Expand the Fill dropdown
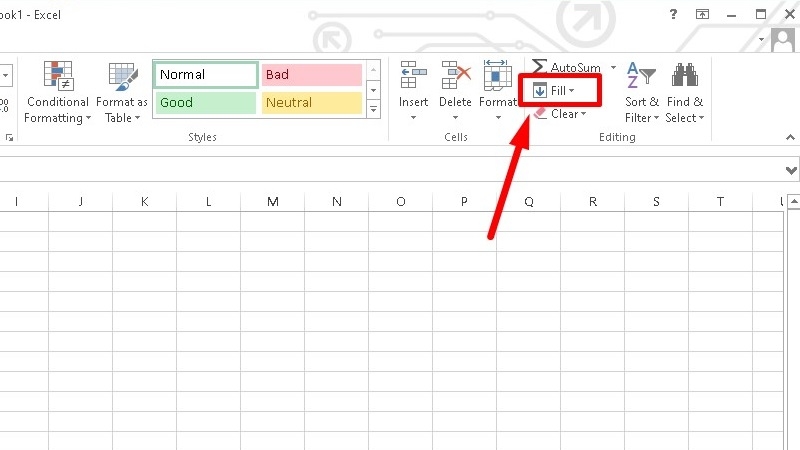This screenshot has width=800, height=450. tap(572, 91)
